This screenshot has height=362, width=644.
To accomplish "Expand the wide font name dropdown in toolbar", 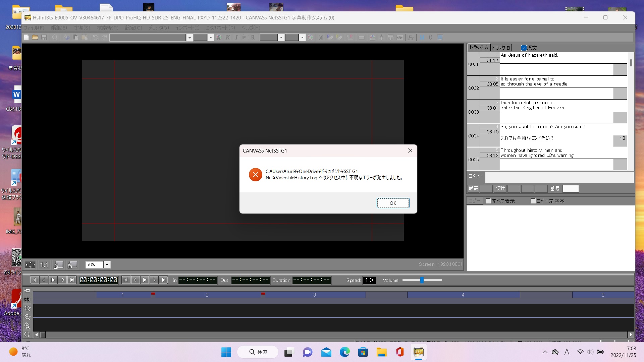I will [190, 38].
